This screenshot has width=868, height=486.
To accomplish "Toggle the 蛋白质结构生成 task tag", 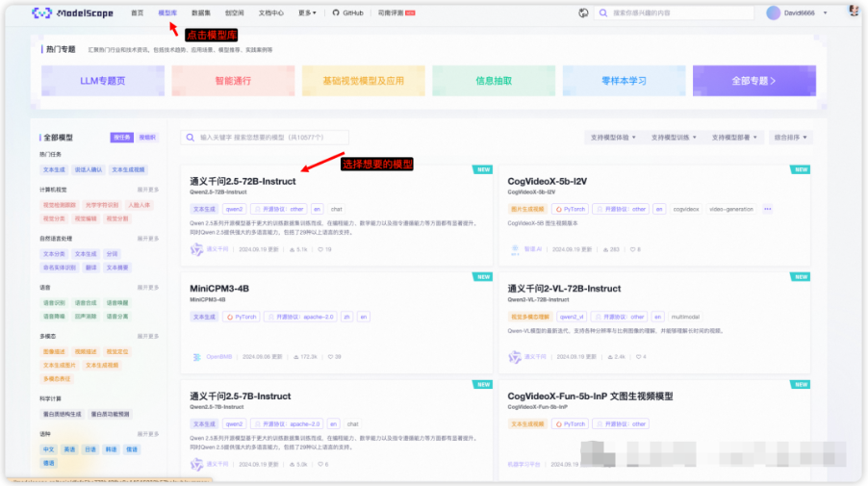I will point(62,414).
